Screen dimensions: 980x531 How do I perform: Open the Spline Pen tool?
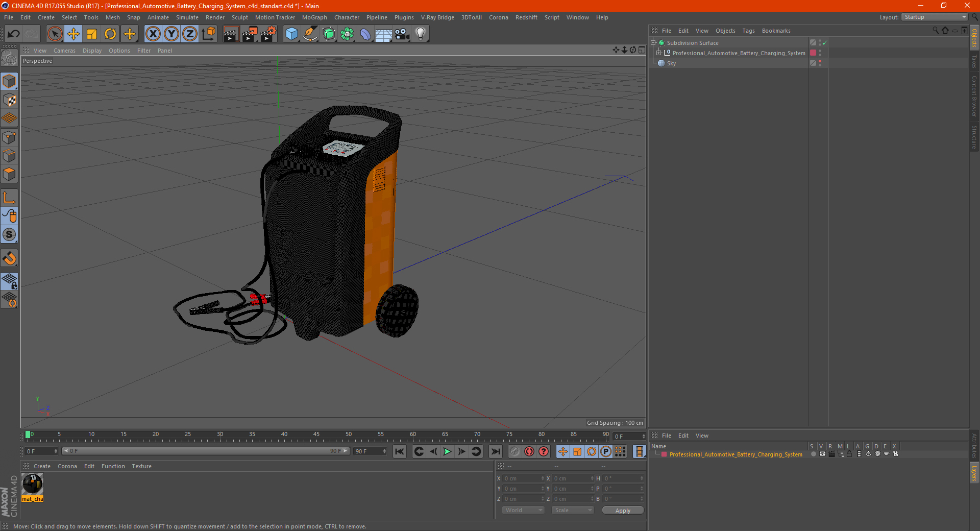(x=310, y=34)
